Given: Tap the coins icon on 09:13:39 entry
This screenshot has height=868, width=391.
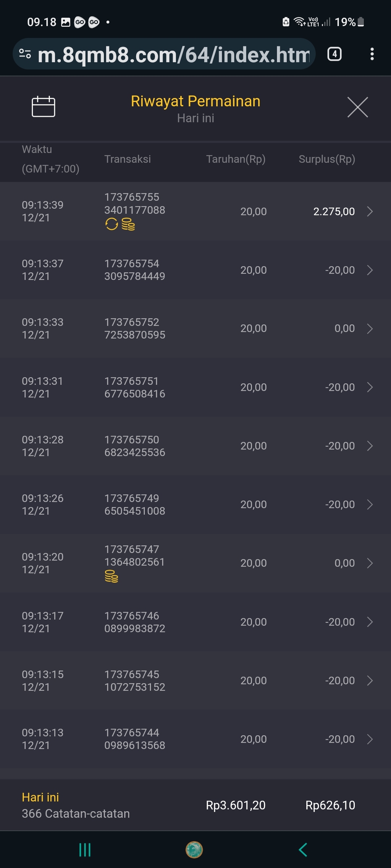Looking at the screenshot, I should pos(128,224).
